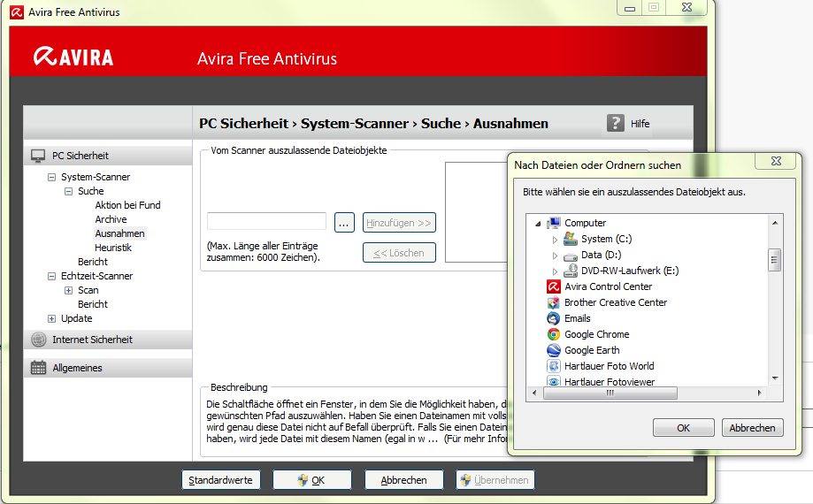Screen dimensions: 813x504
Task: Click the vertical scrollbar thumb in the folder tree
Action: click(x=774, y=259)
